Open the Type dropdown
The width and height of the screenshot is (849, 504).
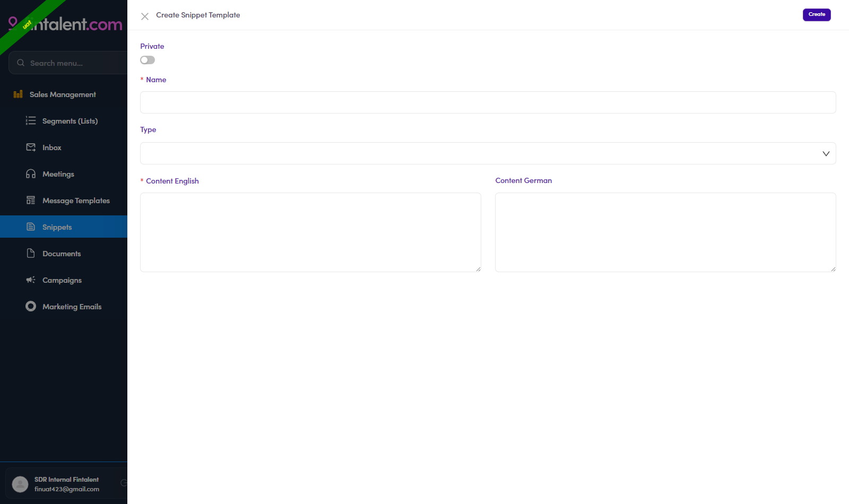[488, 153]
